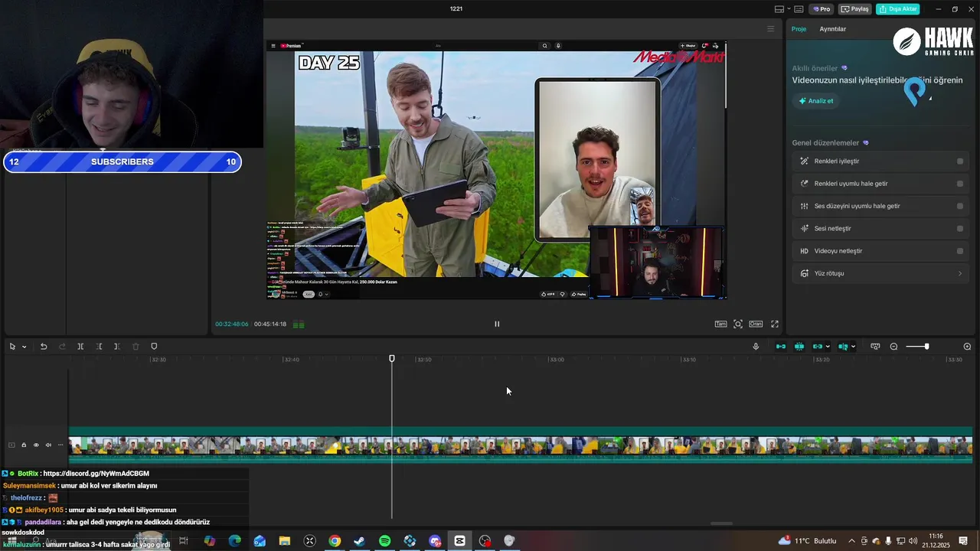Delete the selected clip using trash icon
This screenshot has height=551, width=980.
(x=136, y=347)
